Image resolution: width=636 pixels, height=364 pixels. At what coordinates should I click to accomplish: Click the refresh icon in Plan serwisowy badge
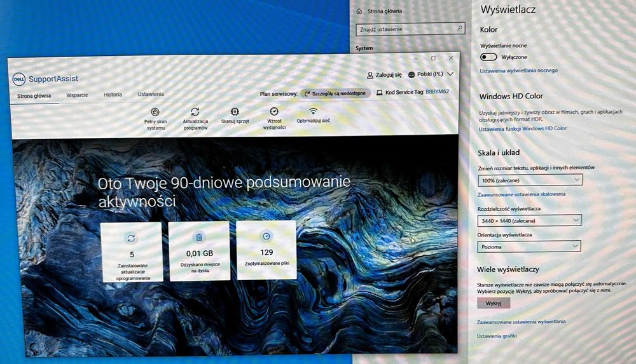pos(307,93)
